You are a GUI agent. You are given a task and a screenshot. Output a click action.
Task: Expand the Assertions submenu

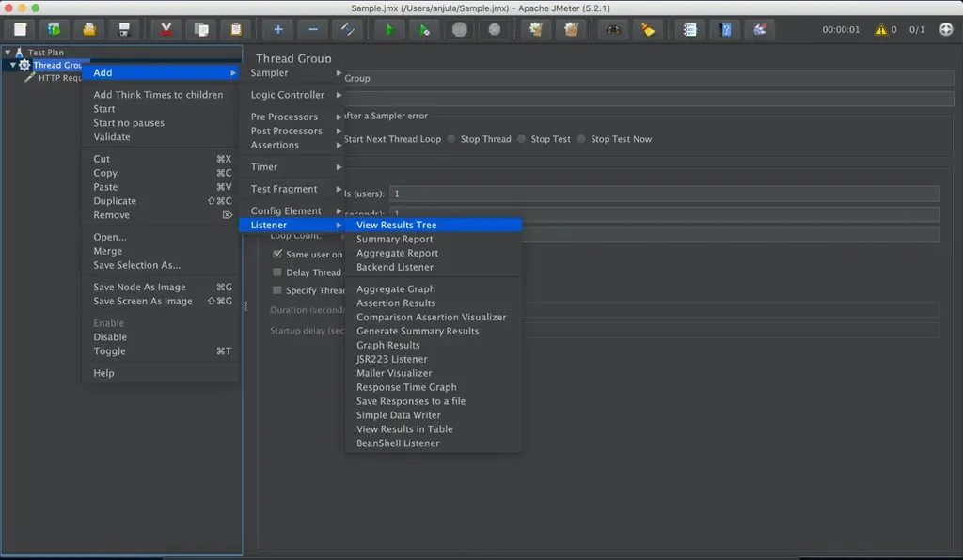click(x=292, y=145)
